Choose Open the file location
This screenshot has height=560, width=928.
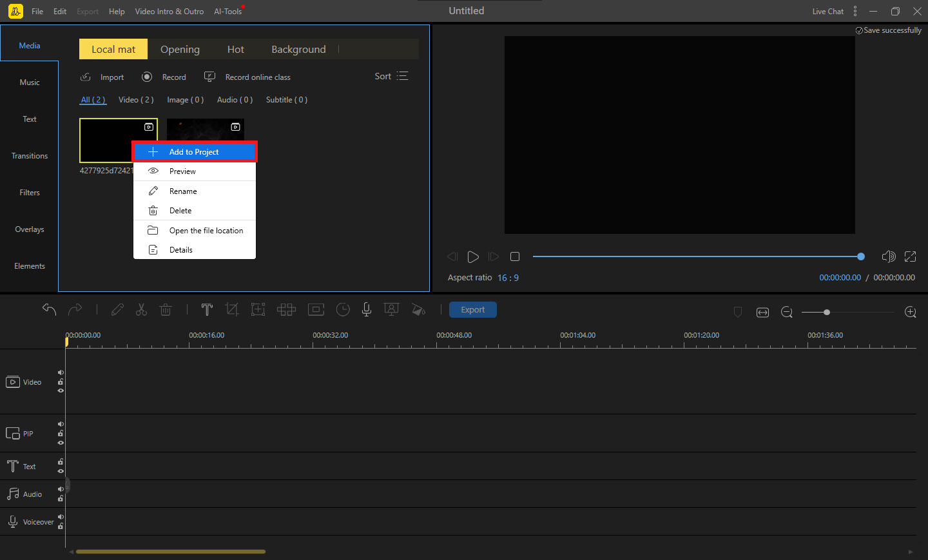click(195, 231)
